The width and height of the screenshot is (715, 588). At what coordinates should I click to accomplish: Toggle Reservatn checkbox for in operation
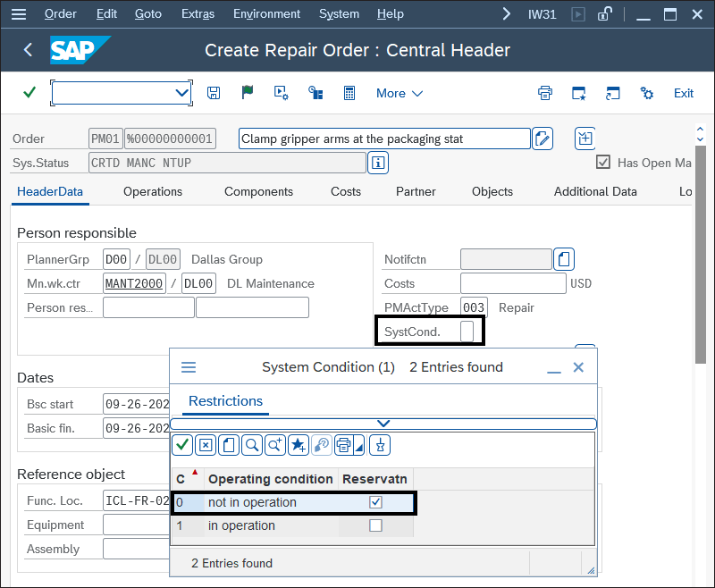pyautogui.click(x=375, y=525)
